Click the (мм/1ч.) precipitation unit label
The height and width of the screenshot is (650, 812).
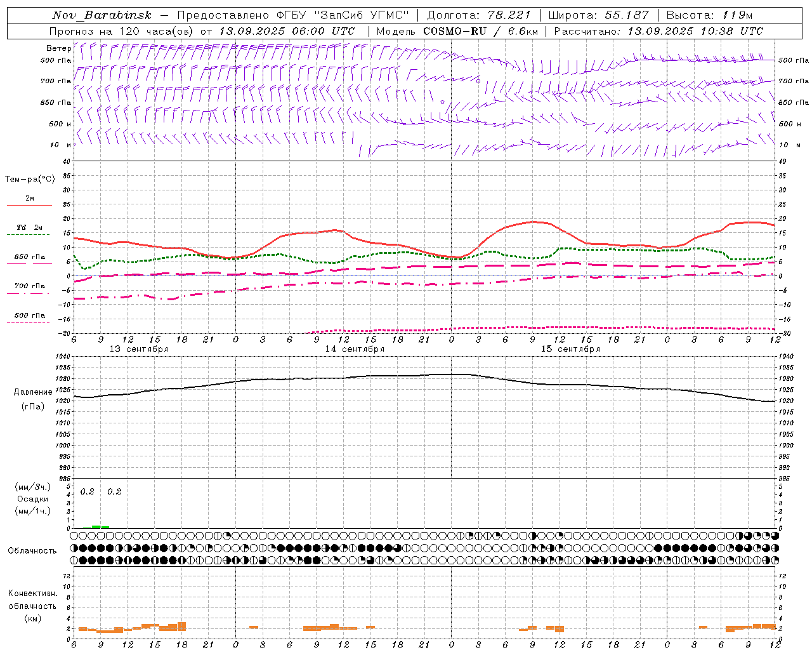[32, 511]
